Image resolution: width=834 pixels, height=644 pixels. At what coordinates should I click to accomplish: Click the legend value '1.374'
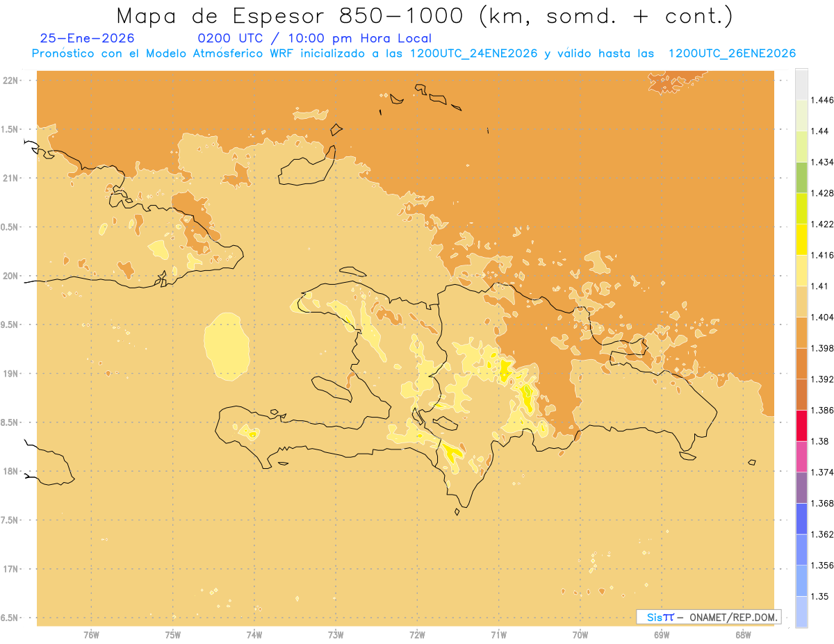[822, 472]
